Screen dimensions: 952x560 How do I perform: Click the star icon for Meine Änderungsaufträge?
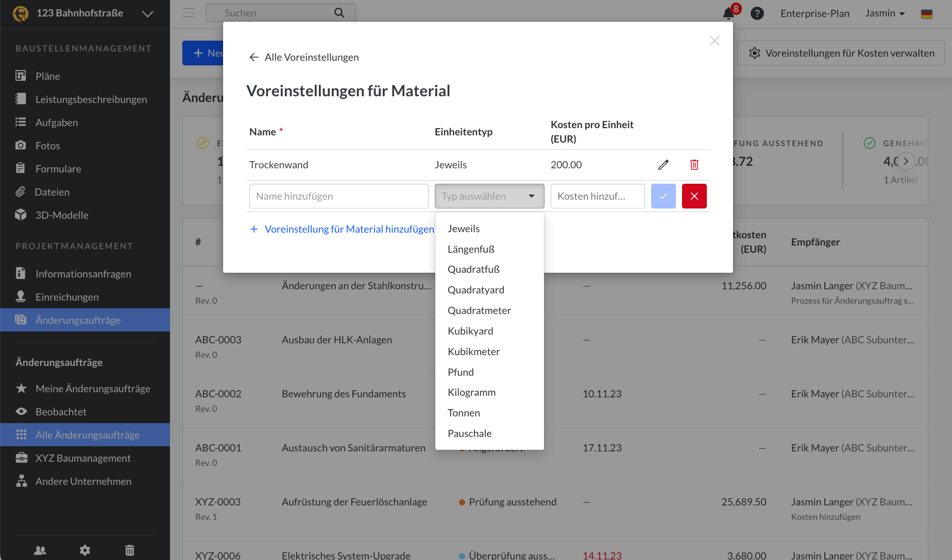[x=21, y=388]
